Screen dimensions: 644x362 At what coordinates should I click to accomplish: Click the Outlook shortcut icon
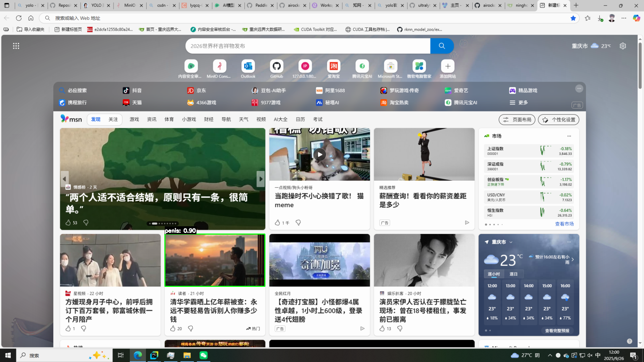tap(248, 66)
